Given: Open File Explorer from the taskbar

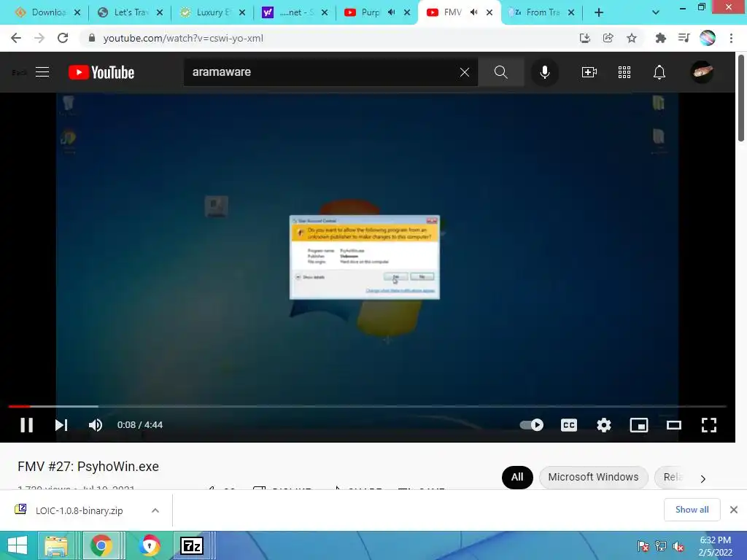Looking at the screenshot, I should click(56, 545).
